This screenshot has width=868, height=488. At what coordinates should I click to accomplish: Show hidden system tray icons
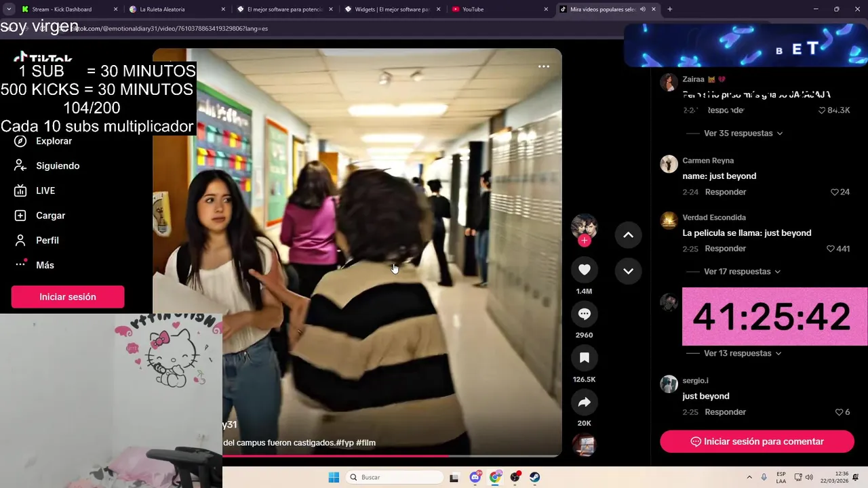(x=749, y=477)
